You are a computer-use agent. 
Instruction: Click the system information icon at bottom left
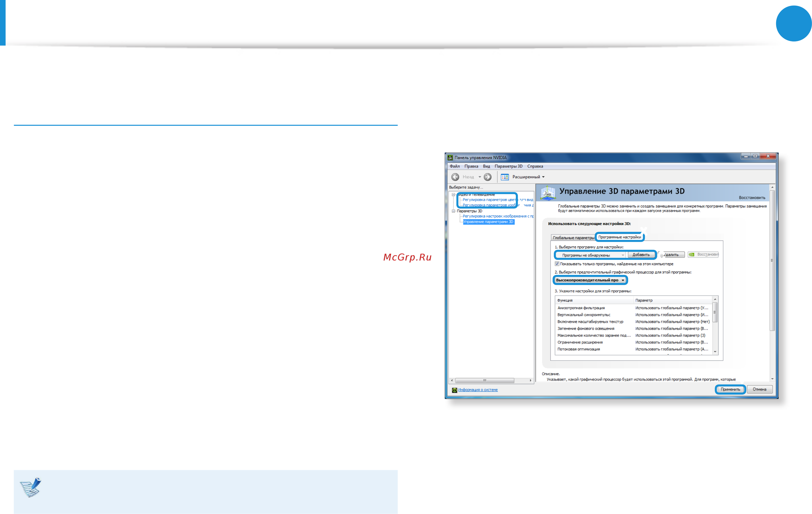[454, 390]
